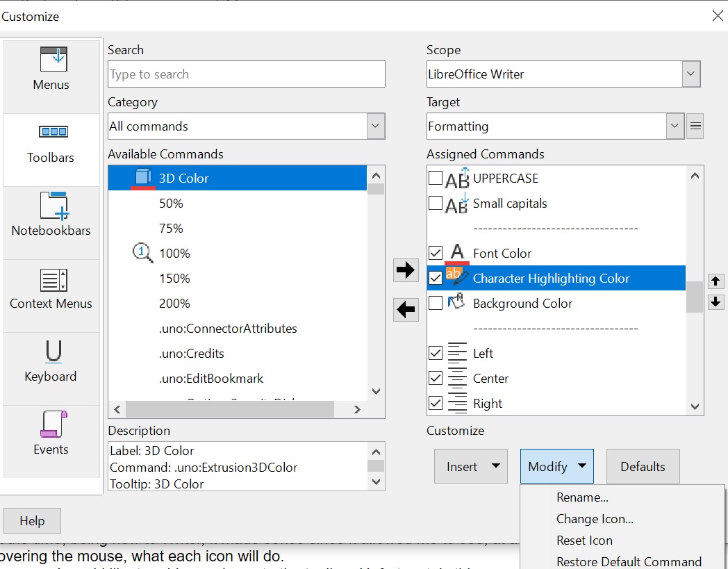The width and height of the screenshot is (728, 569).
Task: Move selected command down
Action: [x=715, y=302]
